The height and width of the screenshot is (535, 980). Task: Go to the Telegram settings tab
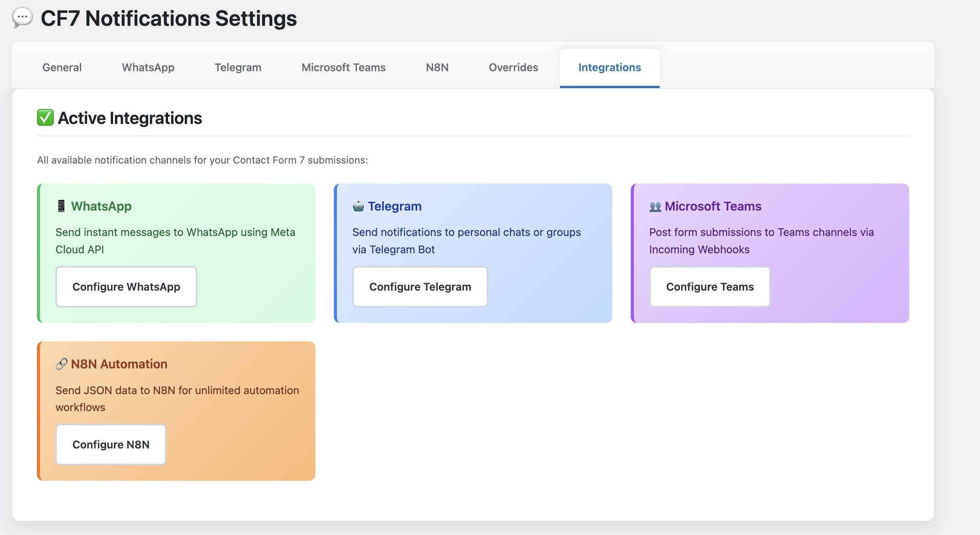[x=238, y=68]
